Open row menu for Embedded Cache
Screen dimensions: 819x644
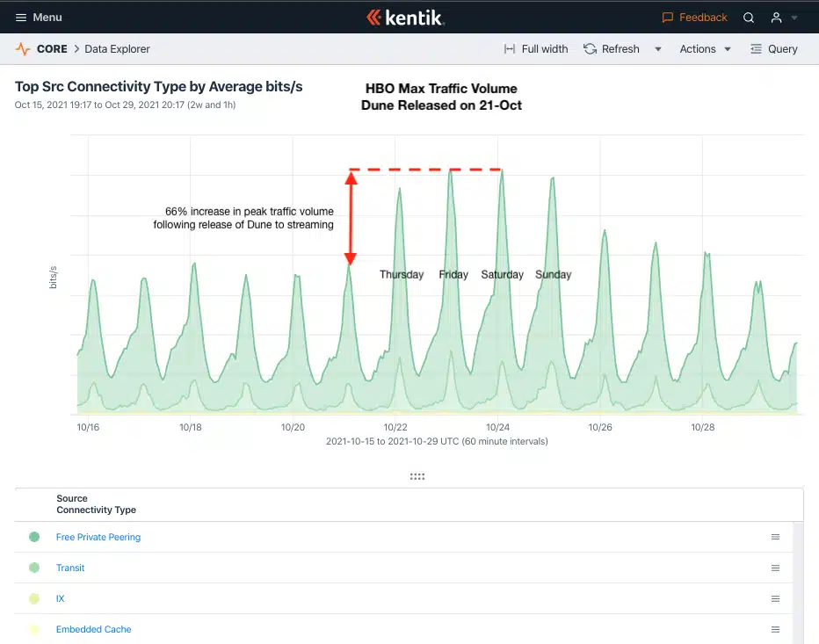[776, 629]
